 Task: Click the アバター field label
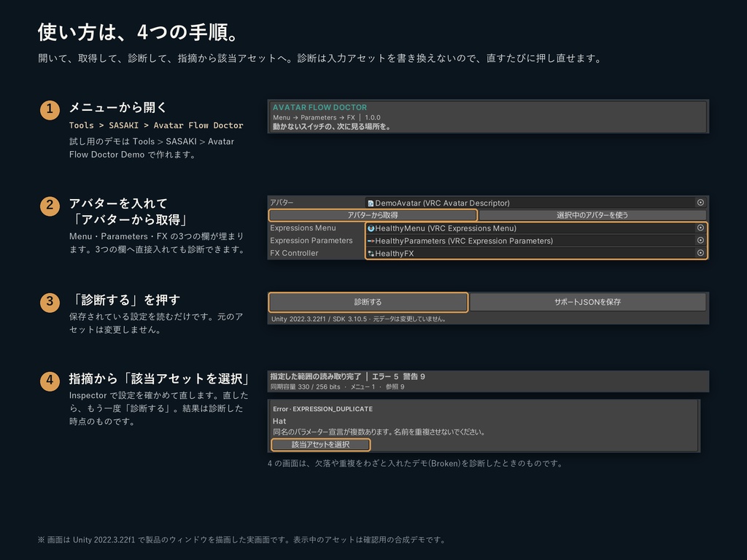(x=282, y=203)
